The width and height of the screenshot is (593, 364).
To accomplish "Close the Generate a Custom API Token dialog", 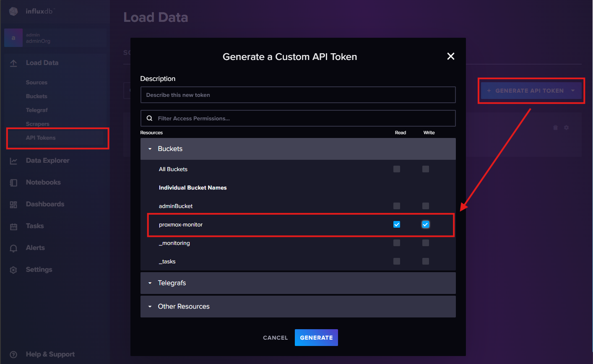I will pyautogui.click(x=451, y=56).
